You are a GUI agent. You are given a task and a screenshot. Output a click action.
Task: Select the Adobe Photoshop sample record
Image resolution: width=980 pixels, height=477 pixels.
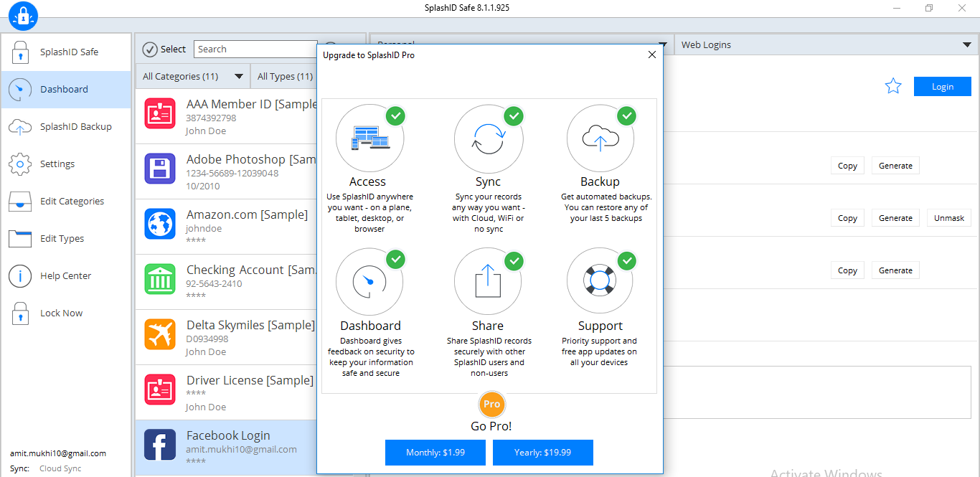click(x=226, y=171)
